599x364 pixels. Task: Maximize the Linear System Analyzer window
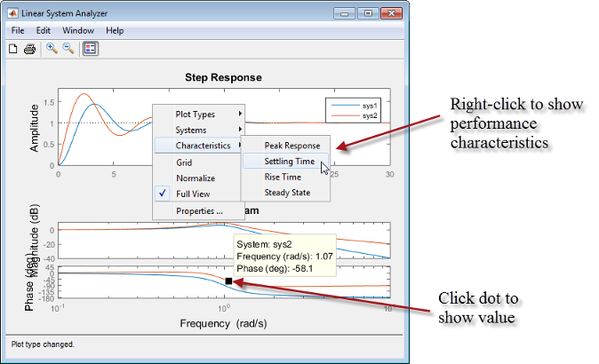pyautogui.click(x=367, y=13)
